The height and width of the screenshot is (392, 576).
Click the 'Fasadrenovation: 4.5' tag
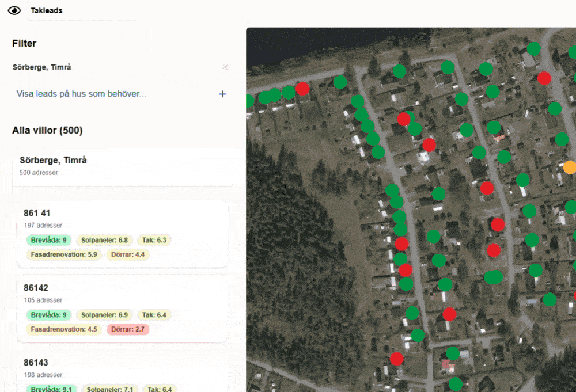(64, 329)
